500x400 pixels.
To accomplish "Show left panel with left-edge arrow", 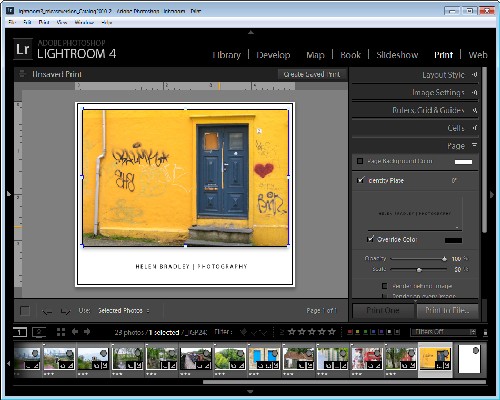I will [9, 194].
